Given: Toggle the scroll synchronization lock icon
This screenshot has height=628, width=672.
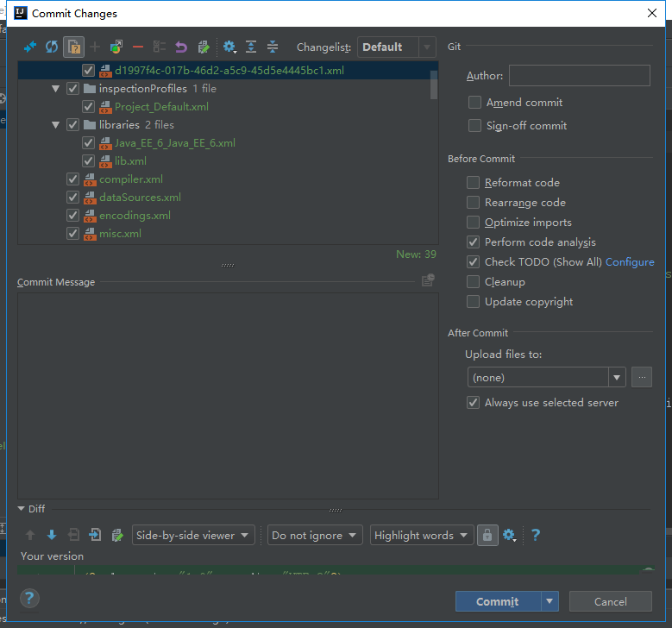Looking at the screenshot, I should [487, 535].
